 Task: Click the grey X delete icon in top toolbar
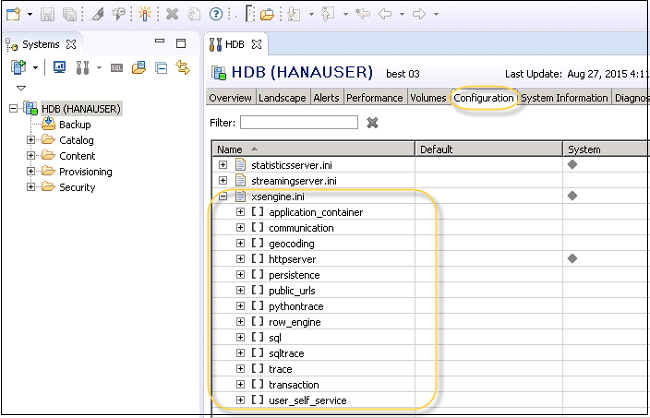172,14
